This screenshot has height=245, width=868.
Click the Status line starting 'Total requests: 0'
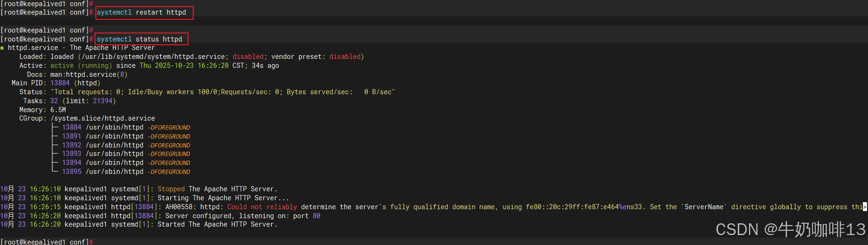[222, 92]
